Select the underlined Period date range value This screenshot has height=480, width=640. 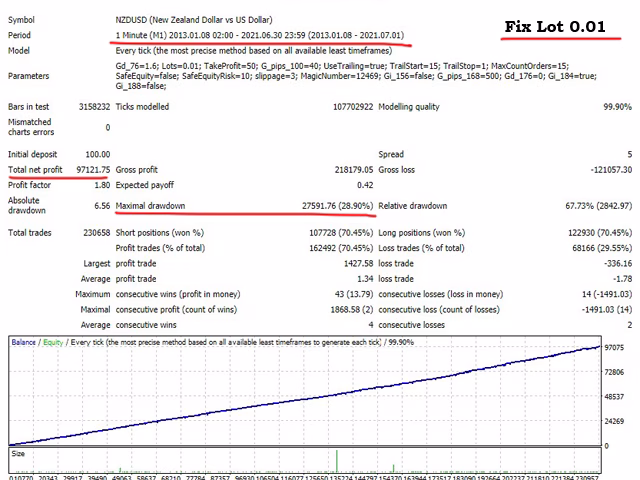pos(260,34)
